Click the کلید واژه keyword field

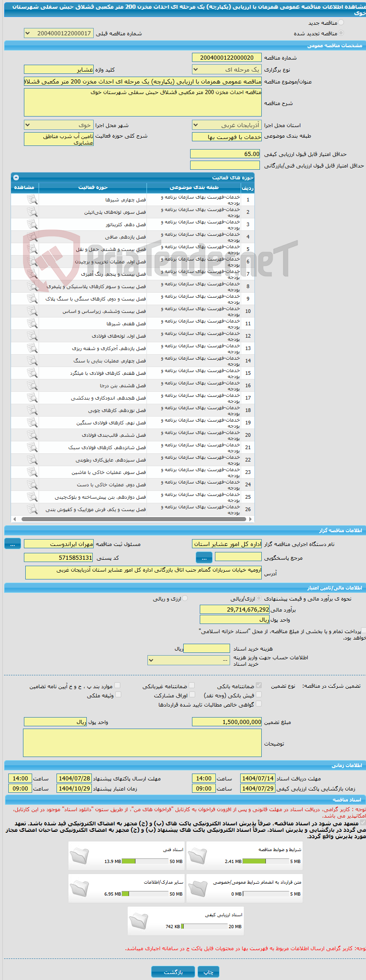pos(58,70)
